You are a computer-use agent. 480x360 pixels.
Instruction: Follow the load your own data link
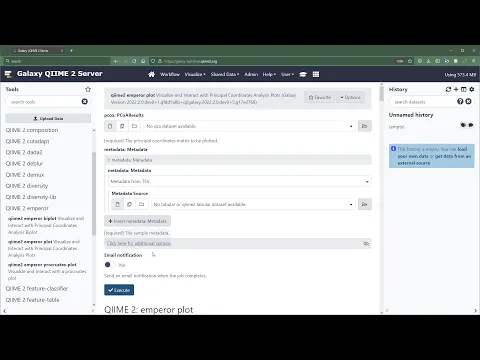pyautogui.click(x=431, y=152)
